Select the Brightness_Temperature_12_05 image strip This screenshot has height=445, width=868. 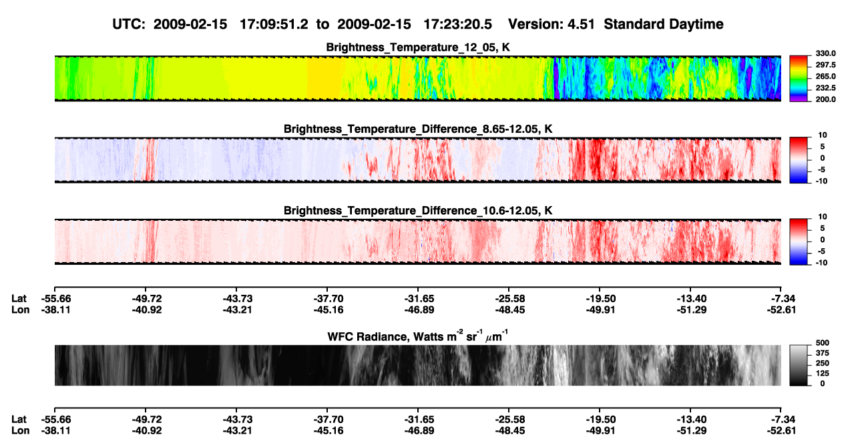417,78
